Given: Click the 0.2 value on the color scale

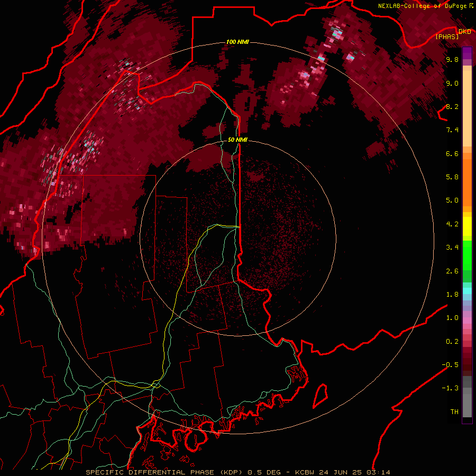Looking at the screenshot, I should pyautogui.click(x=452, y=342).
